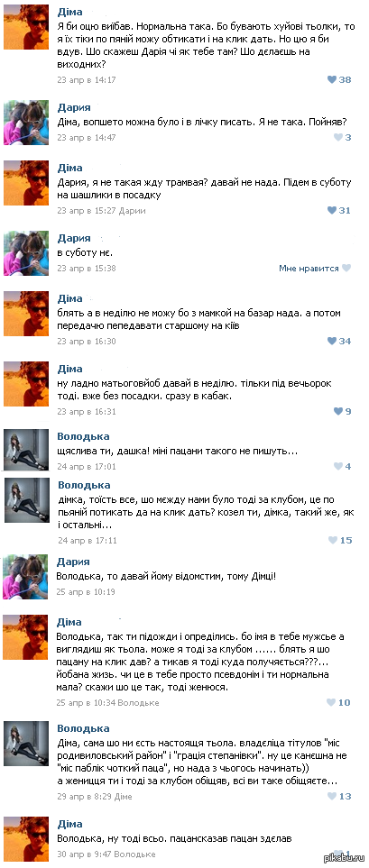Screen dimensions: 369x868
Task: Like the comment with 13 likes
Action: (332, 796)
